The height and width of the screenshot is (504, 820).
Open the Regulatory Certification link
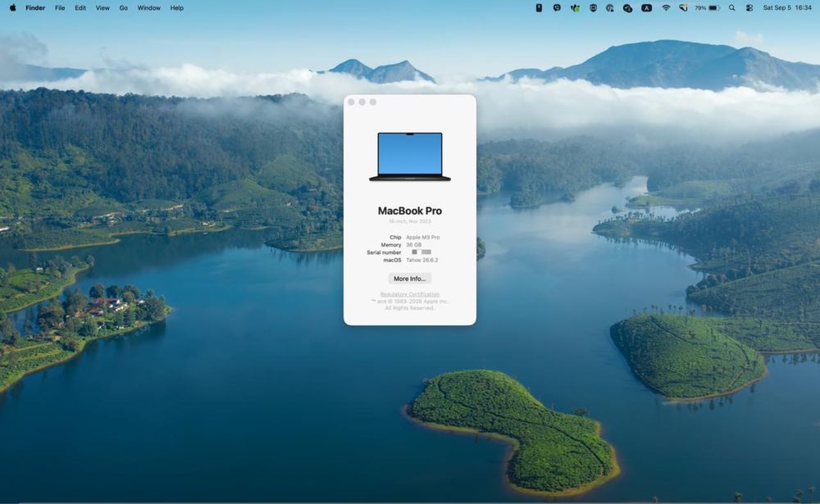[409, 294]
